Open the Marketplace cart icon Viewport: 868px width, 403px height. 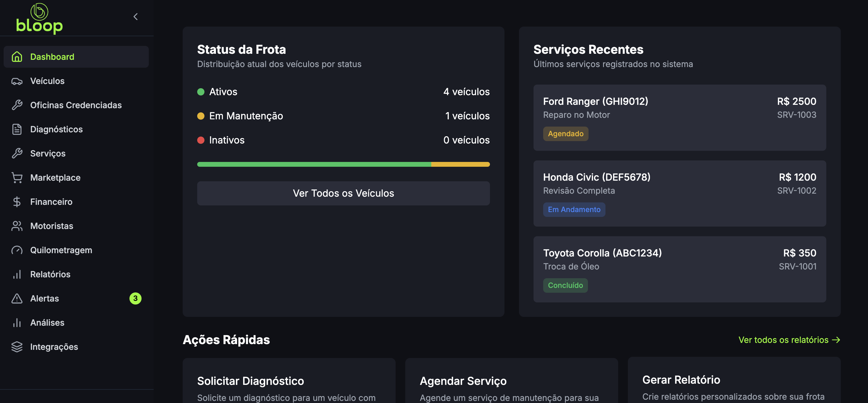17,177
